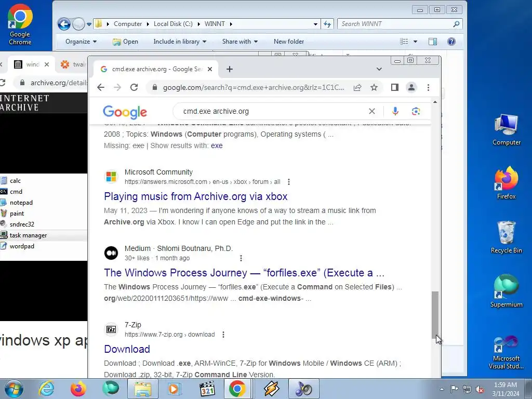
Task: Expand Include in library menu
Action: pos(180,42)
